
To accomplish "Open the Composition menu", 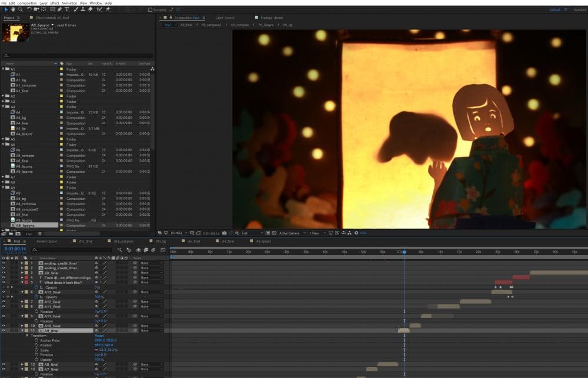I will coord(27,3).
